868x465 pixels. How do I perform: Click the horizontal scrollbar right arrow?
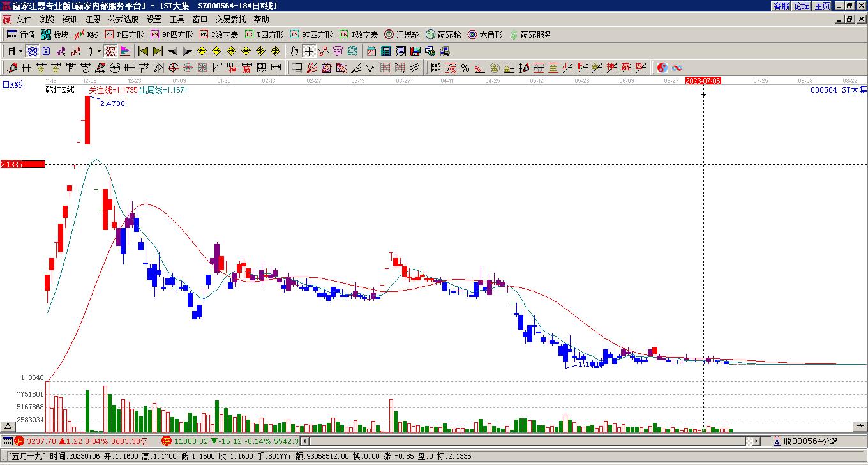pos(756,441)
